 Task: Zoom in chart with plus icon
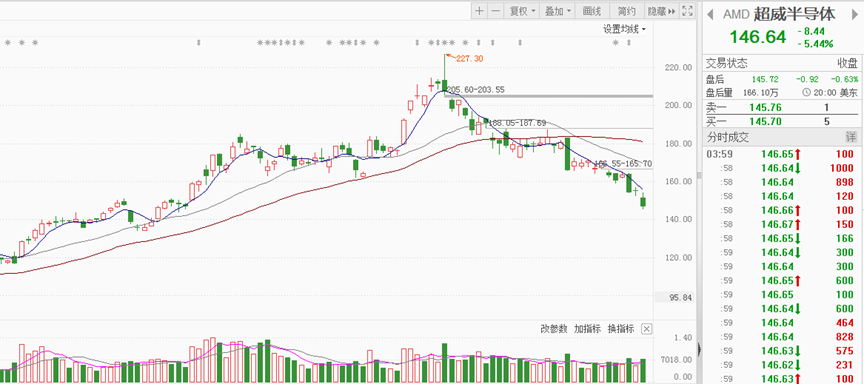coord(479,10)
